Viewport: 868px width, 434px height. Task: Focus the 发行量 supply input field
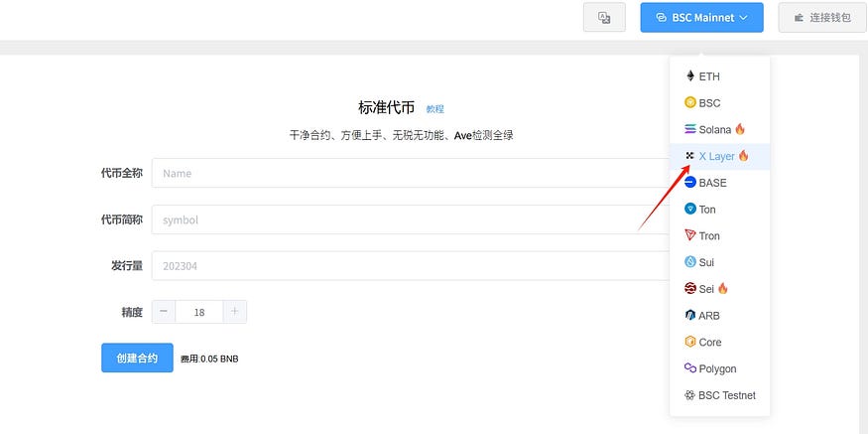pyautogui.click(x=411, y=265)
